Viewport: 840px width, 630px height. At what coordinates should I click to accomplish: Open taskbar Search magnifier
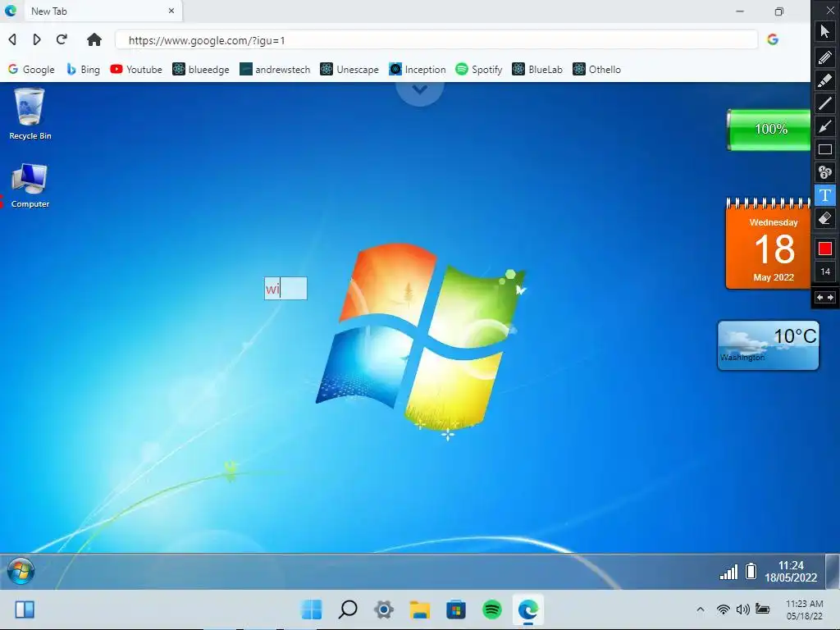click(x=348, y=609)
